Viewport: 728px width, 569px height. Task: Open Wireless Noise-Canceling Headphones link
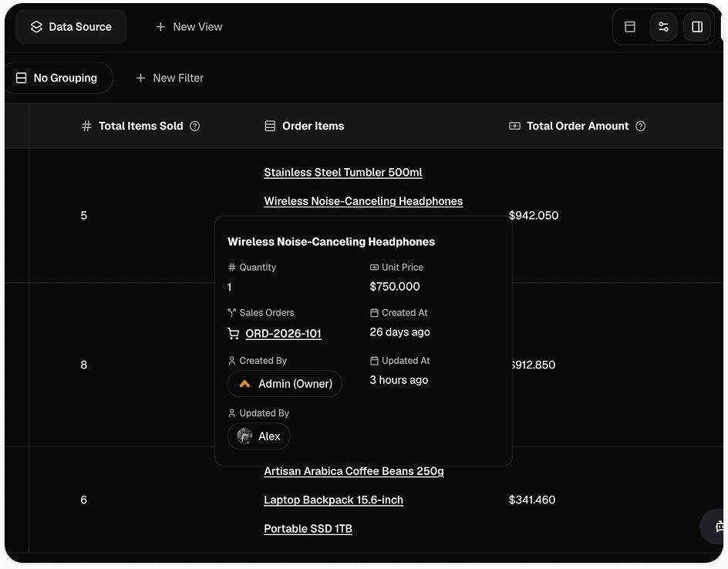[363, 201]
